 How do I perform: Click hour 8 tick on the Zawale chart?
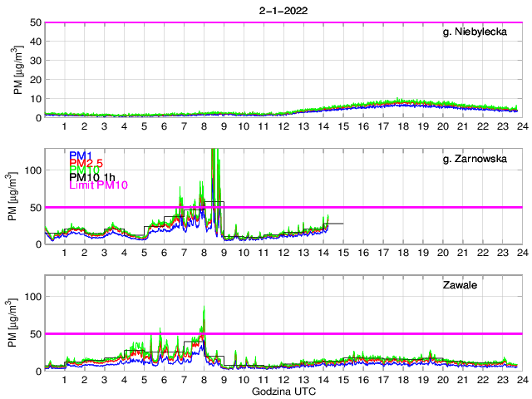pyautogui.click(x=204, y=379)
